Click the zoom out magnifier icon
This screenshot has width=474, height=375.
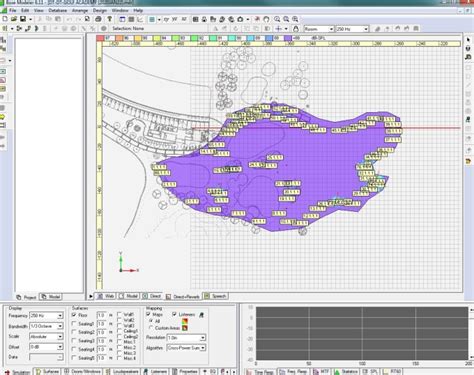click(286, 19)
